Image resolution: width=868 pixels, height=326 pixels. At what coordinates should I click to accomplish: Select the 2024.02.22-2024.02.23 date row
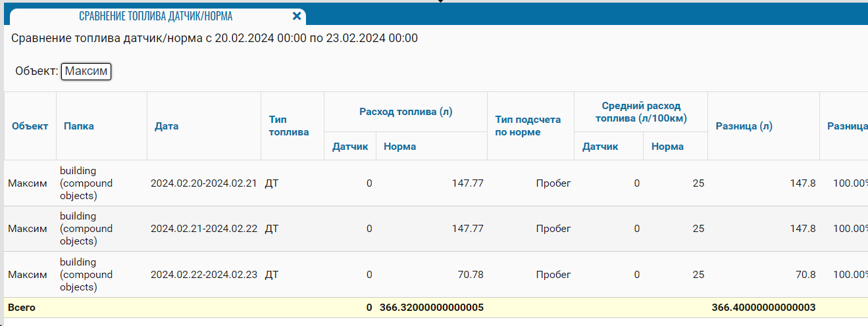pyautogui.click(x=203, y=275)
